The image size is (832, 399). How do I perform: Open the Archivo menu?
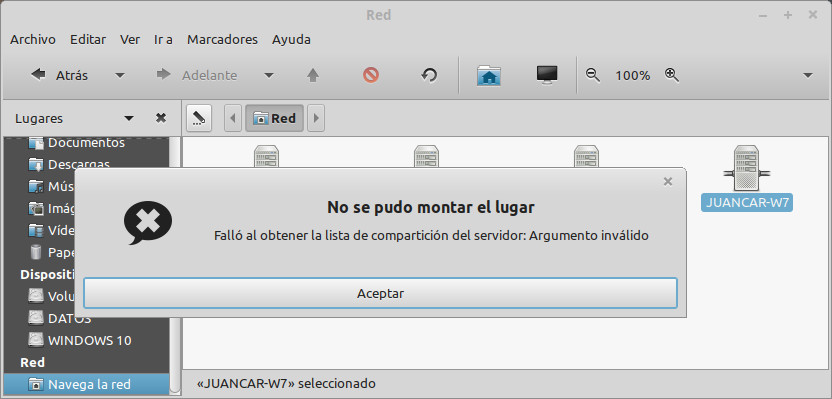click(33, 39)
